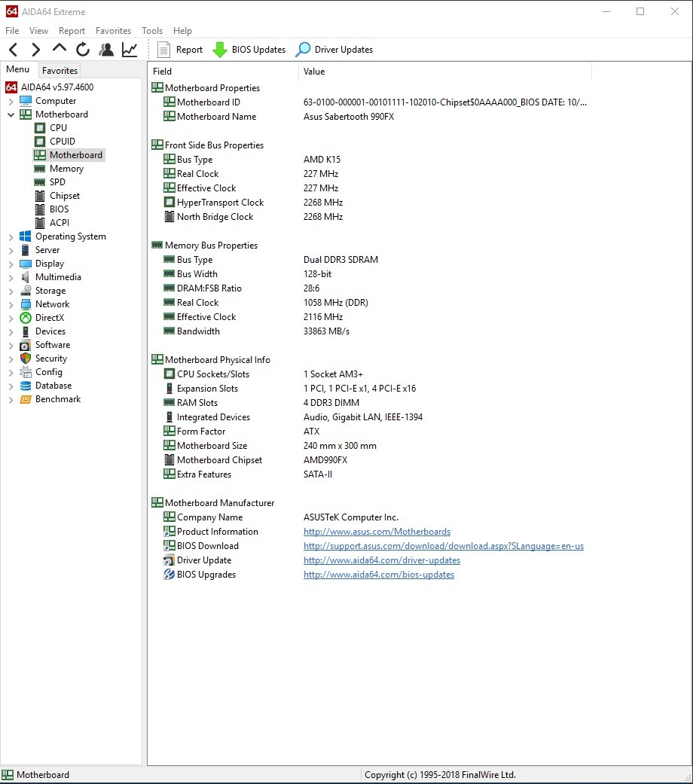Switch to the Favorites tab

click(x=60, y=71)
